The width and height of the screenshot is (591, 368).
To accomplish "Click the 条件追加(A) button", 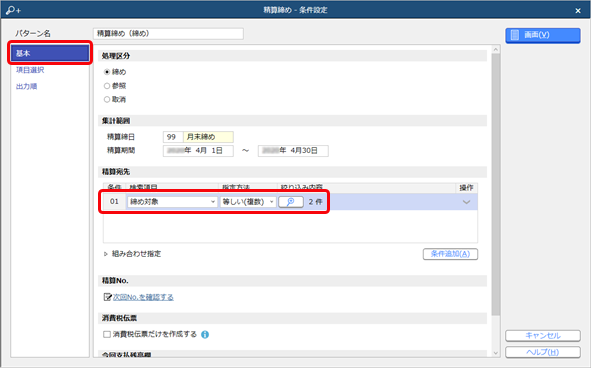I will click(x=450, y=254).
